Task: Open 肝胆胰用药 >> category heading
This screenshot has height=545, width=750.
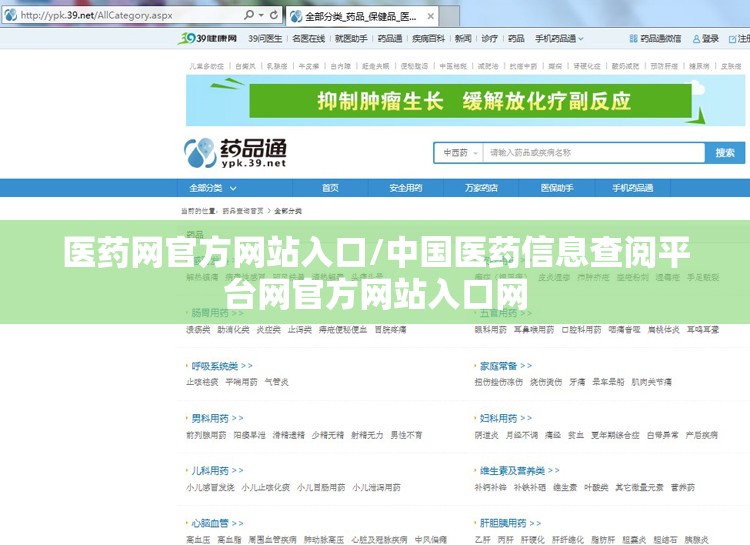Action: (510, 523)
